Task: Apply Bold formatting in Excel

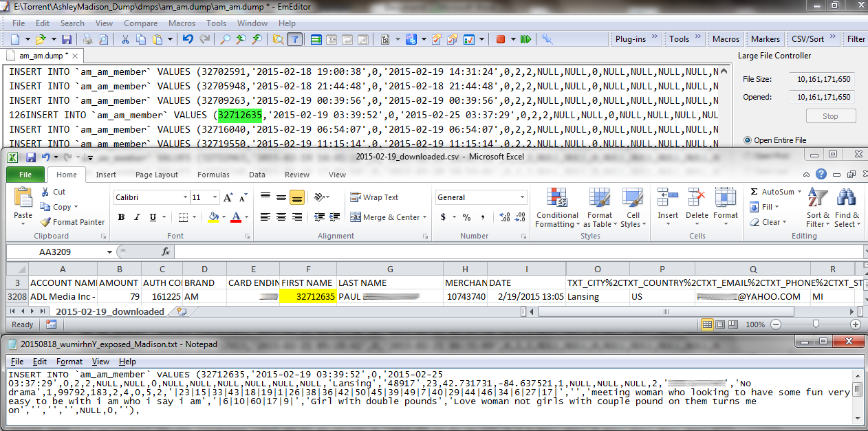Action: 121,217
